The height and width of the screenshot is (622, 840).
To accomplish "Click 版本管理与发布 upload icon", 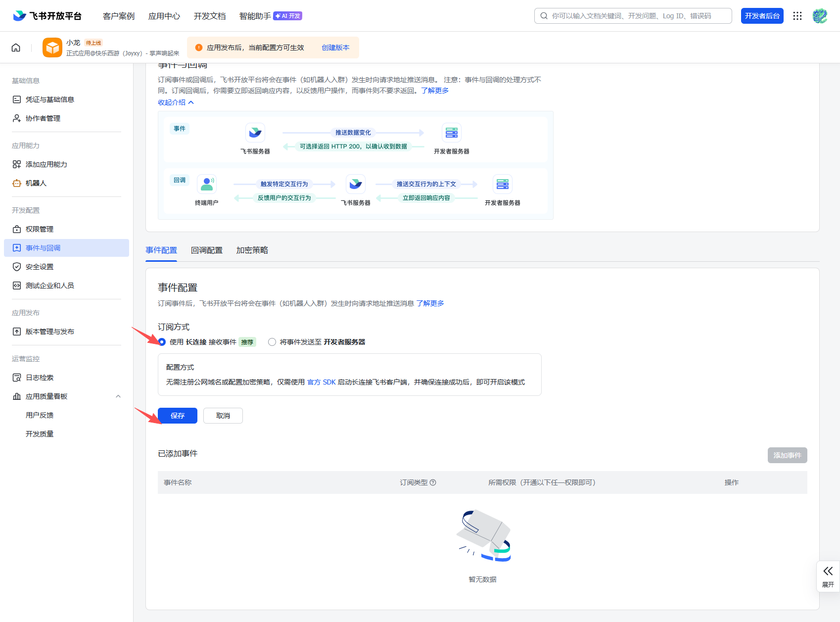I will click(x=17, y=332).
